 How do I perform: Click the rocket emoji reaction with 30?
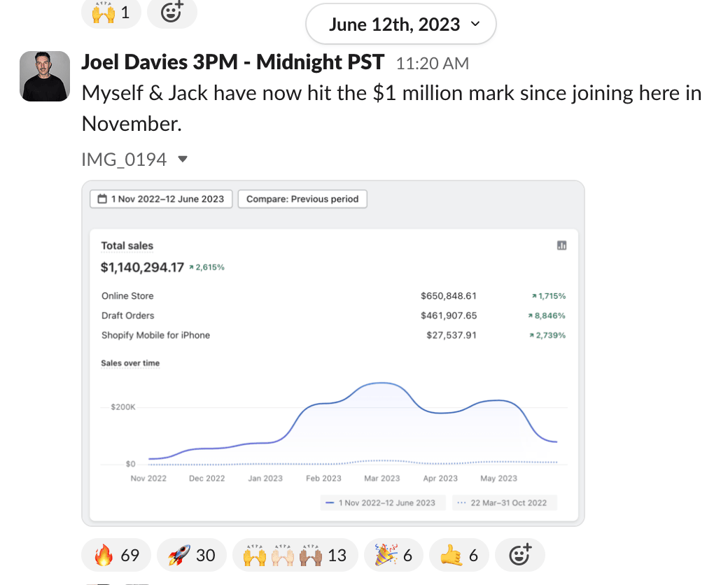[x=191, y=555]
